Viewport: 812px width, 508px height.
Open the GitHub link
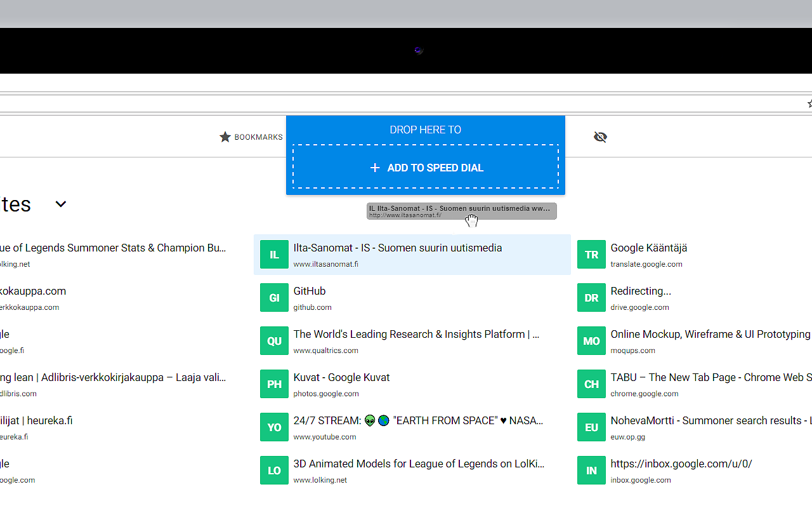(310, 291)
